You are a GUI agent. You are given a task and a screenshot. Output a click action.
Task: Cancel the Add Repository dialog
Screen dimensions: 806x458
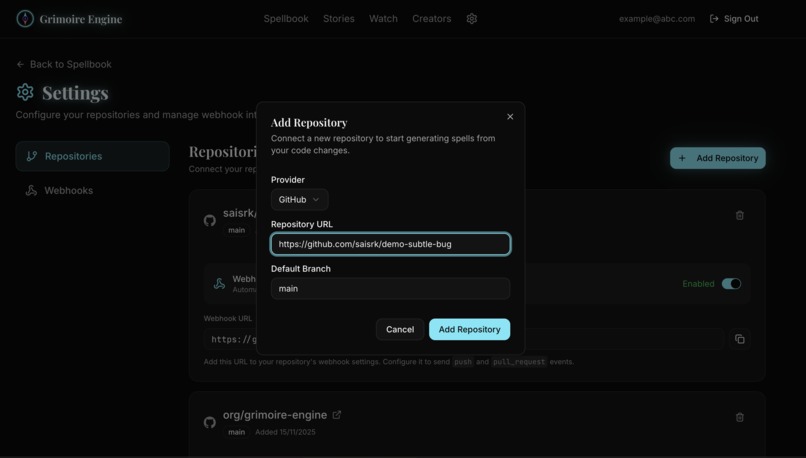click(400, 329)
